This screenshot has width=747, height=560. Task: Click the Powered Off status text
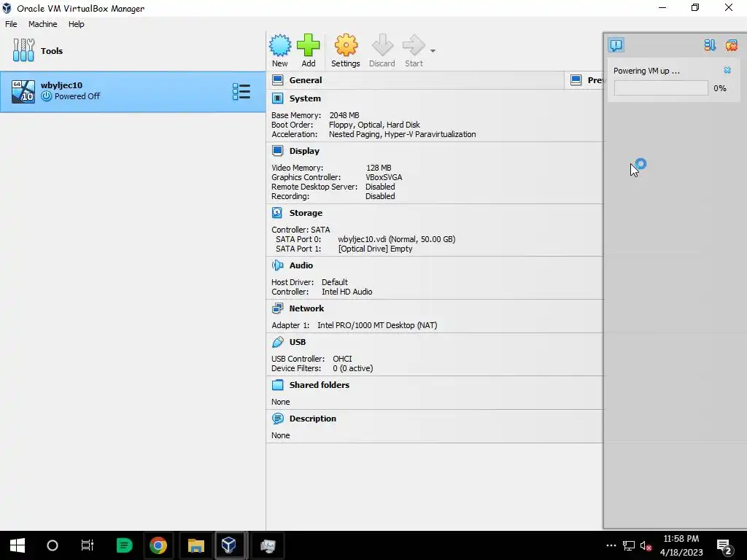tap(77, 96)
